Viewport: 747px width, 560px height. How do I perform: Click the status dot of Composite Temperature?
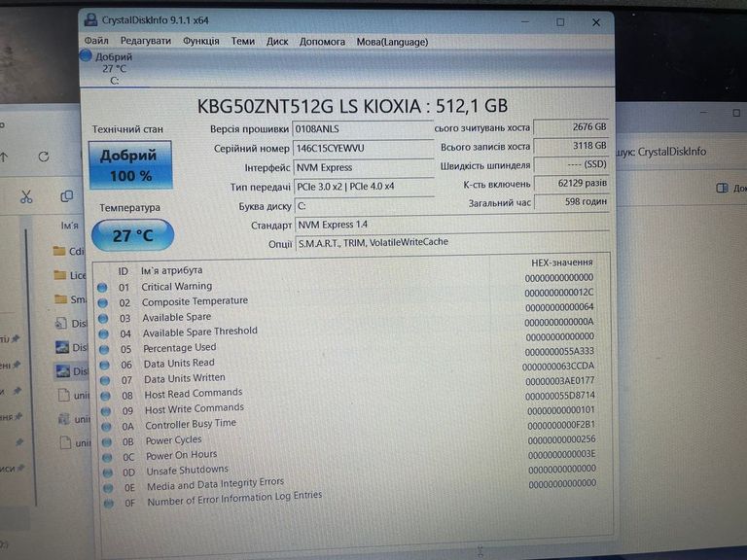click(x=102, y=303)
